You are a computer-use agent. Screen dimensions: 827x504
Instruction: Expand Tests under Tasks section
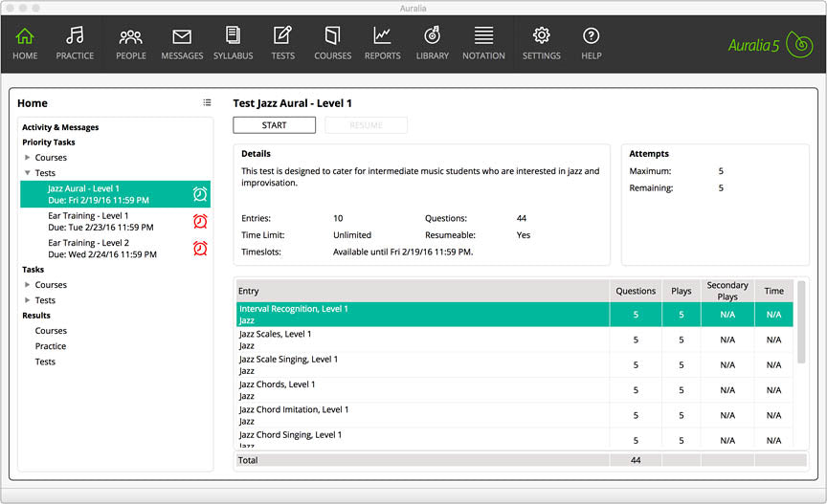(x=28, y=299)
